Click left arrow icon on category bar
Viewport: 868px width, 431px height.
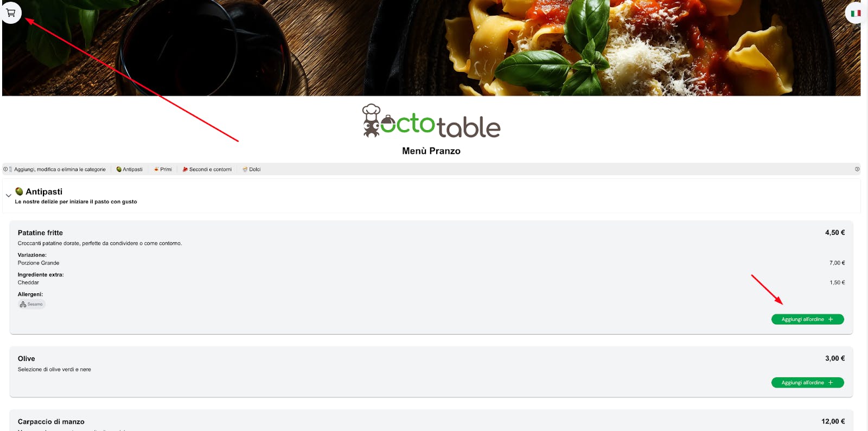(5, 169)
